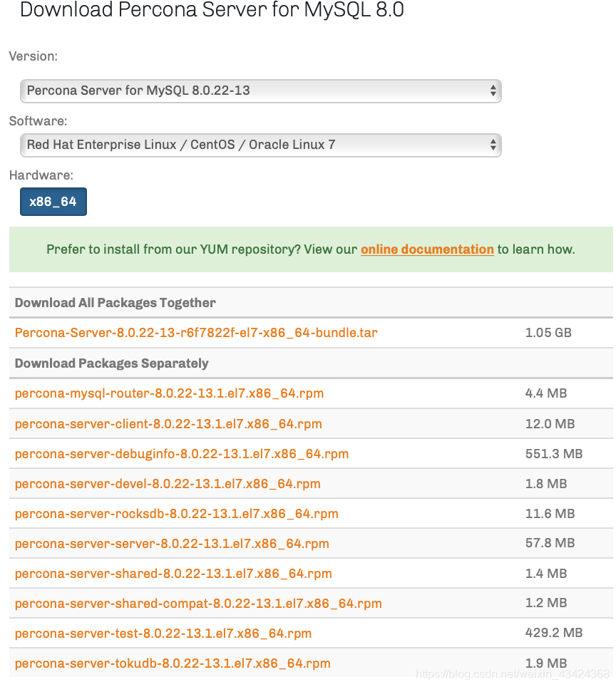This screenshot has height=687, width=616.
Task: Download percona-server-test rpm package
Action: [163, 634]
